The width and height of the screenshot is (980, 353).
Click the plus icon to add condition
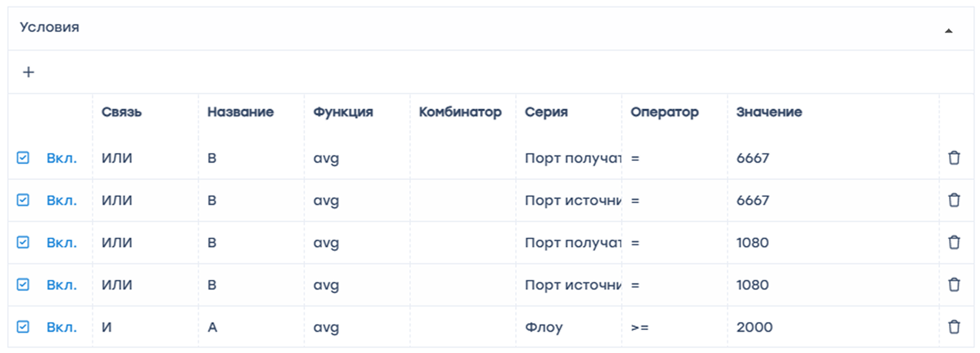pos(29,72)
